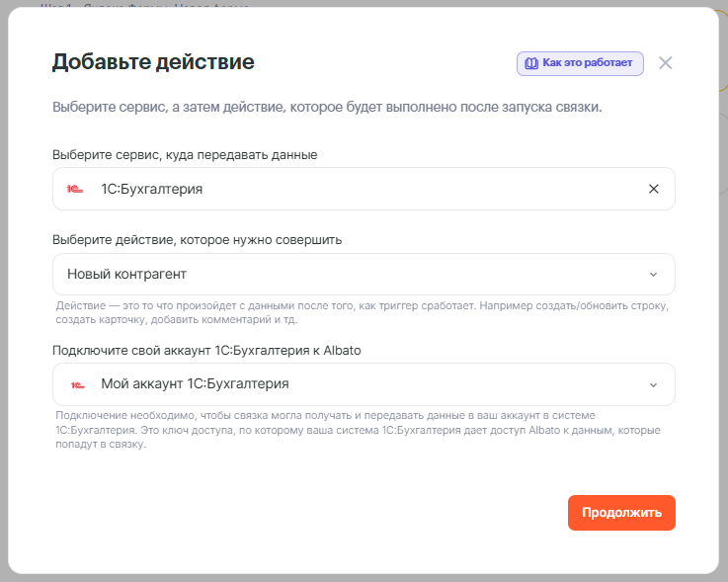Expand the account list via its chevron
Image resolution: width=728 pixels, height=582 pixels.
point(653,384)
